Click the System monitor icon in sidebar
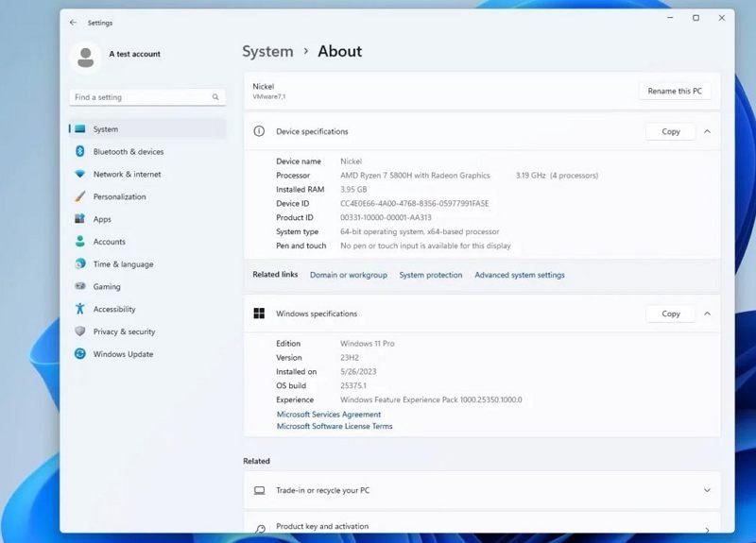The image size is (756, 543). tap(80, 128)
